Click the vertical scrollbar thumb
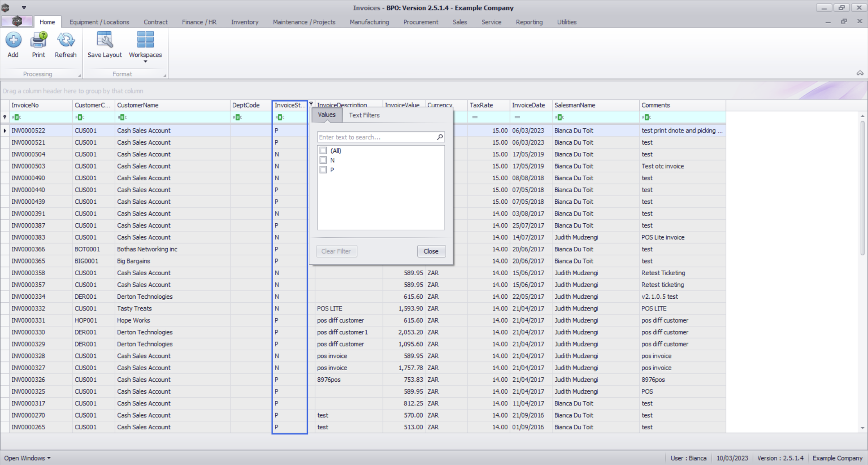Viewport: 868px width, 465px height. point(862,188)
